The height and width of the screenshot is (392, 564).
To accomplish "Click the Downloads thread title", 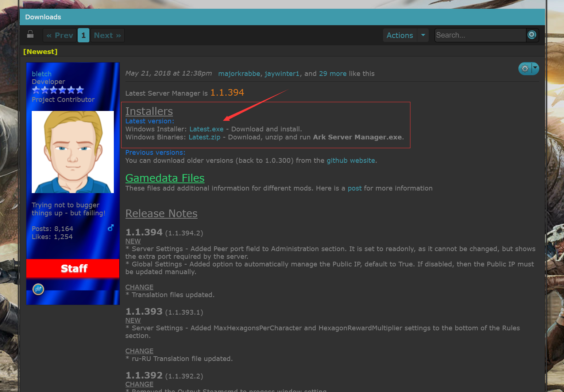I will pos(43,17).
